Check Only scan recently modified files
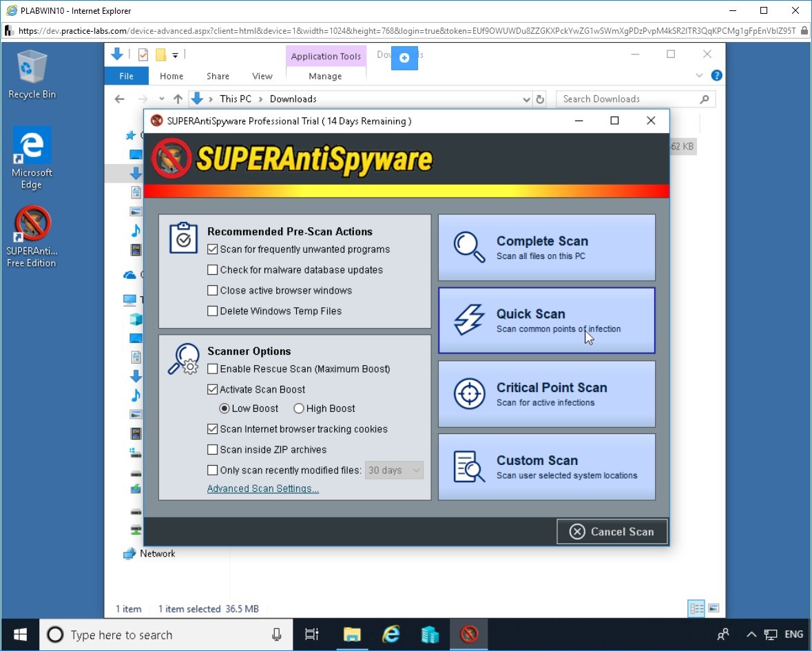Screen dimensions: 812x651 coord(212,471)
